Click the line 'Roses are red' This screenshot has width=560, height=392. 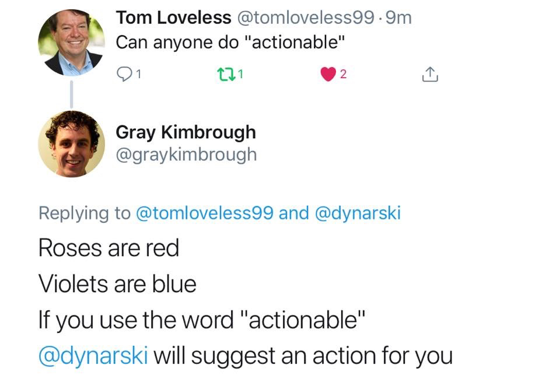[108, 249]
